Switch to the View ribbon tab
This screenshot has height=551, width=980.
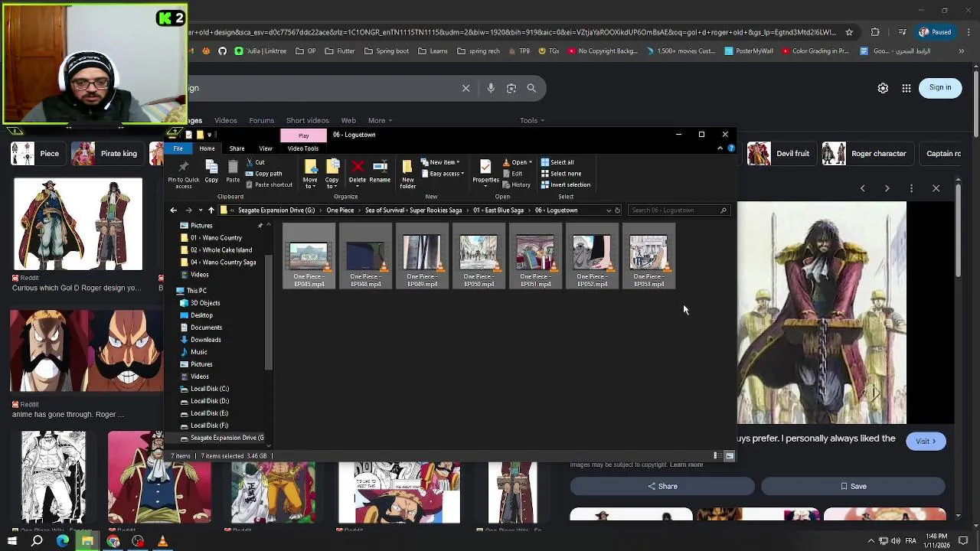pos(266,148)
